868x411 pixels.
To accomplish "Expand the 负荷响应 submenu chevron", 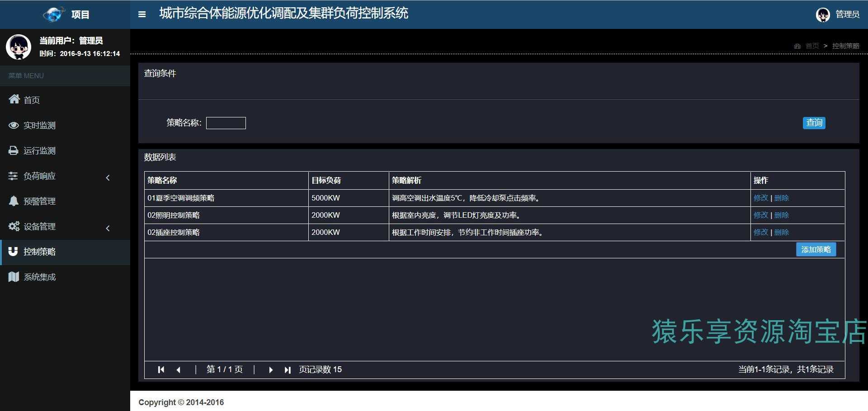I will click(108, 177).
